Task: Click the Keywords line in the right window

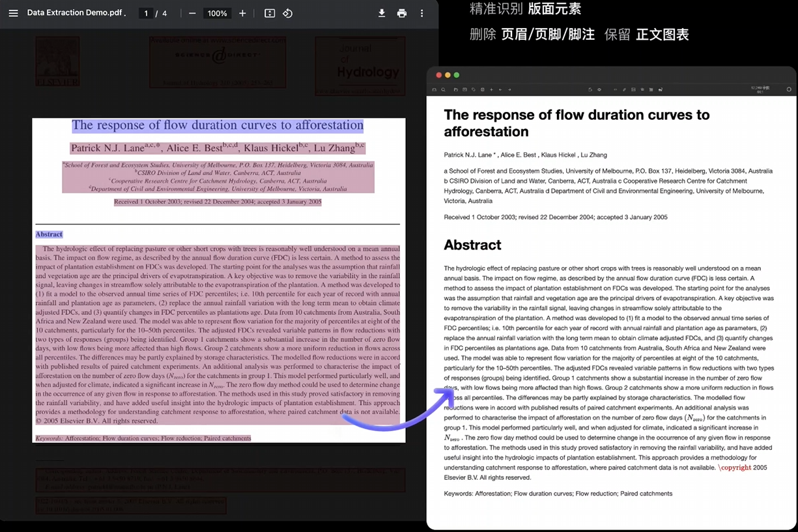Action: (558, 494)
